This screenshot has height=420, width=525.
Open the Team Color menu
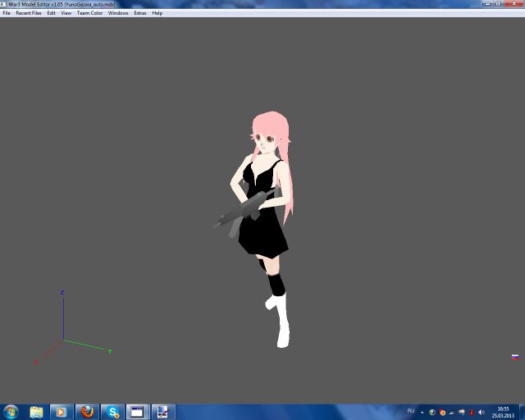point(89,13)
